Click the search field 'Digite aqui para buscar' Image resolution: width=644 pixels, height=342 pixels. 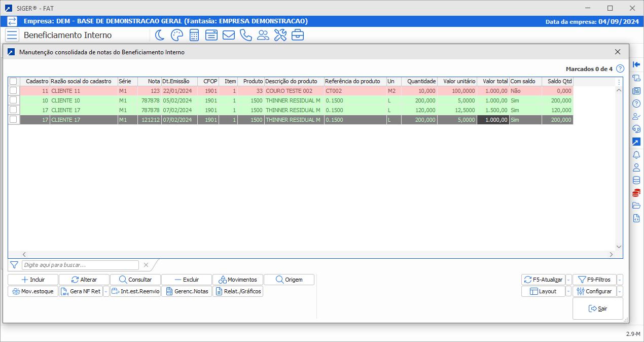coord(80,265)
